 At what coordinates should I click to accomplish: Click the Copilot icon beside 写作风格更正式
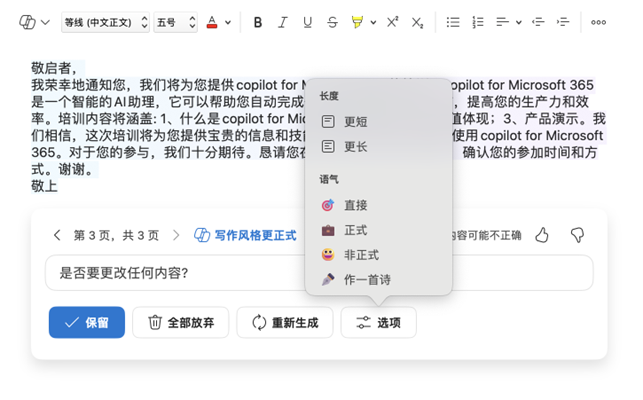[x=202, y=235]
